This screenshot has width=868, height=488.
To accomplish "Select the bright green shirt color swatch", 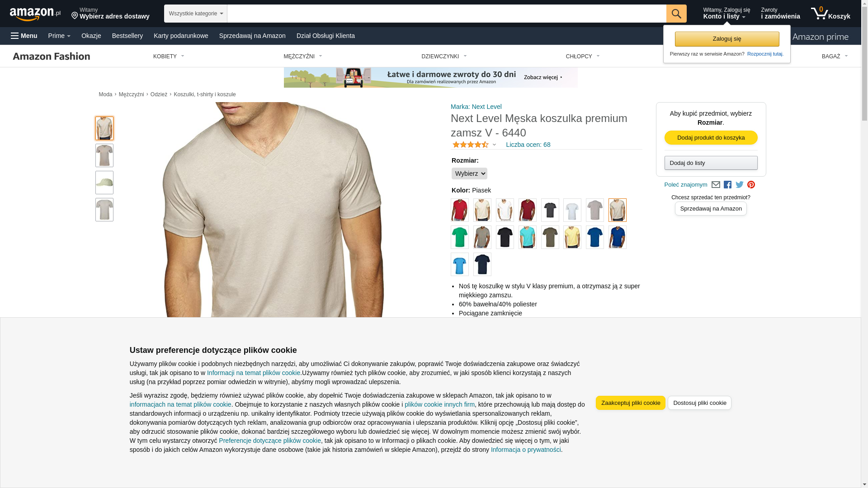I will pyautogui.click(x=460, y=237).
